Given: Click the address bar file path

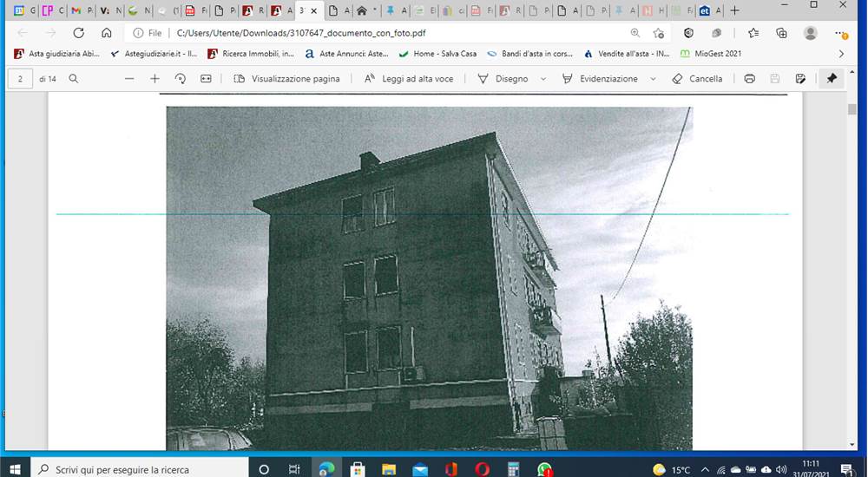Looking at the screenshot, I should tap(301, 33).
